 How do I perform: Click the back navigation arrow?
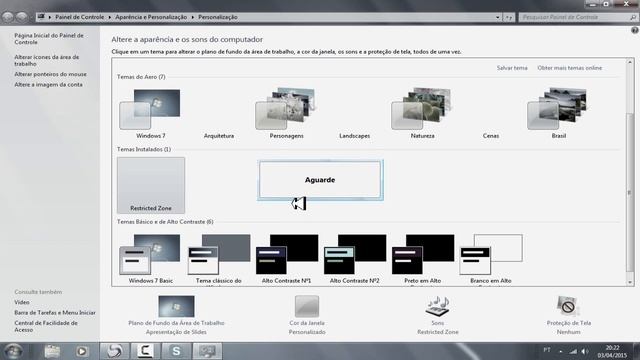coord(7,17)
